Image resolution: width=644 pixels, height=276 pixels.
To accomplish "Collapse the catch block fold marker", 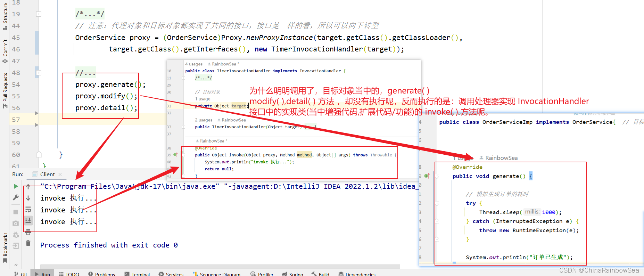I will (437, 221).
